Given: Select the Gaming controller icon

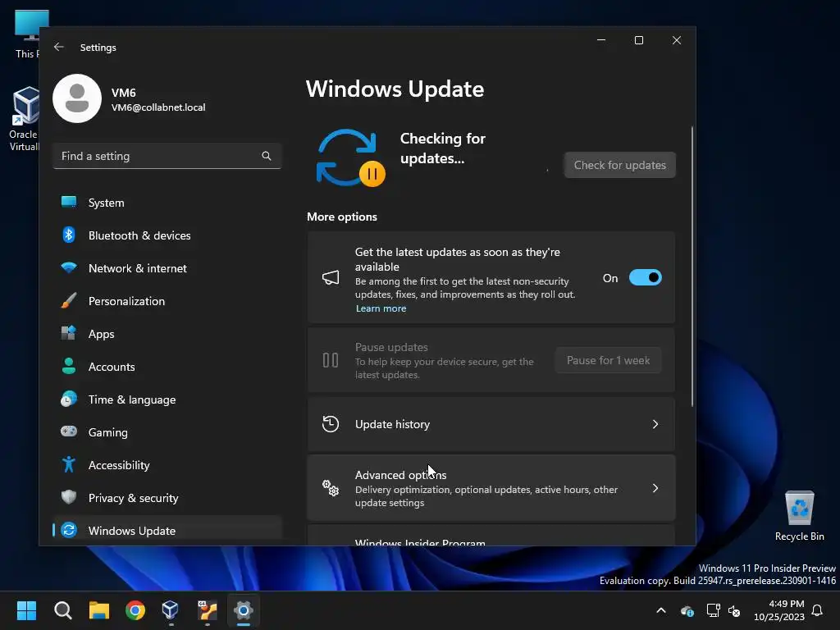Looking at the screenshot, I should (69, 431).
